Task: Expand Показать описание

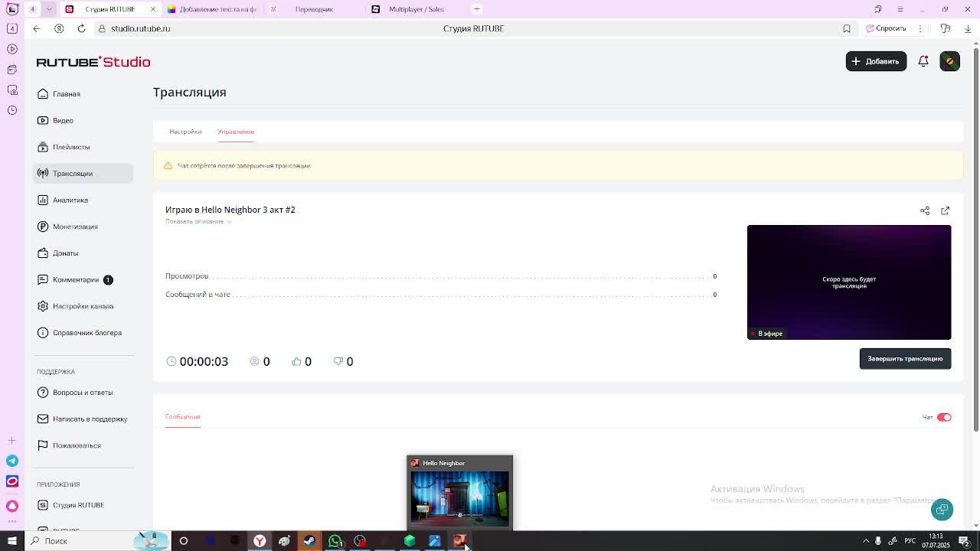Action: (x=198, y=221)
